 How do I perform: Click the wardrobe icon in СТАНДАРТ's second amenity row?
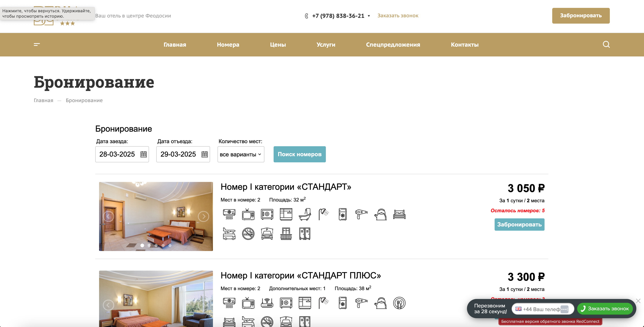coord(305,234)
